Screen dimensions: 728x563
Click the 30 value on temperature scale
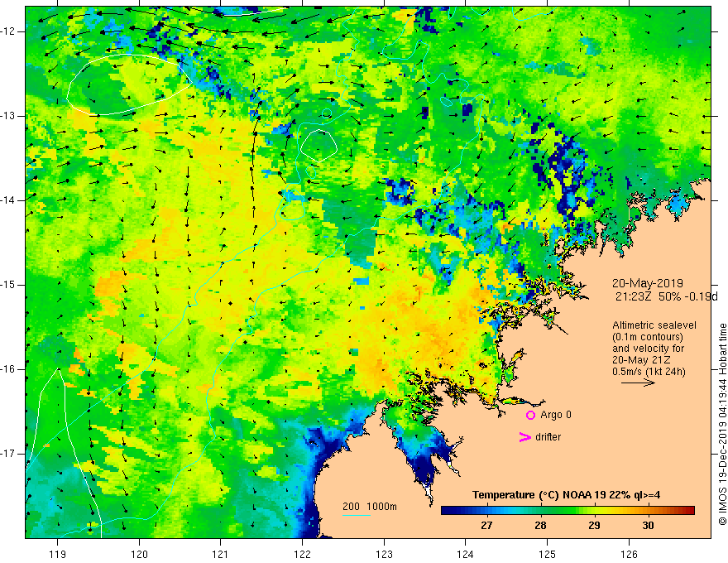648,526
